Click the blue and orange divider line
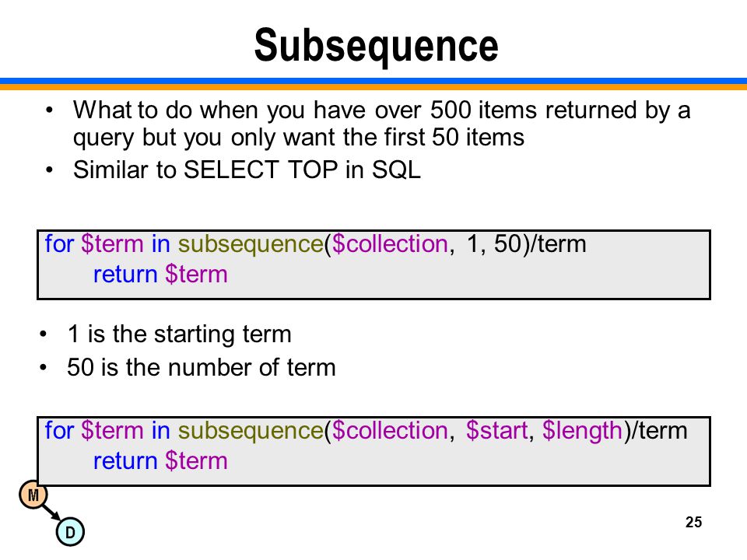The image size is (747, 560). point(373,84)
